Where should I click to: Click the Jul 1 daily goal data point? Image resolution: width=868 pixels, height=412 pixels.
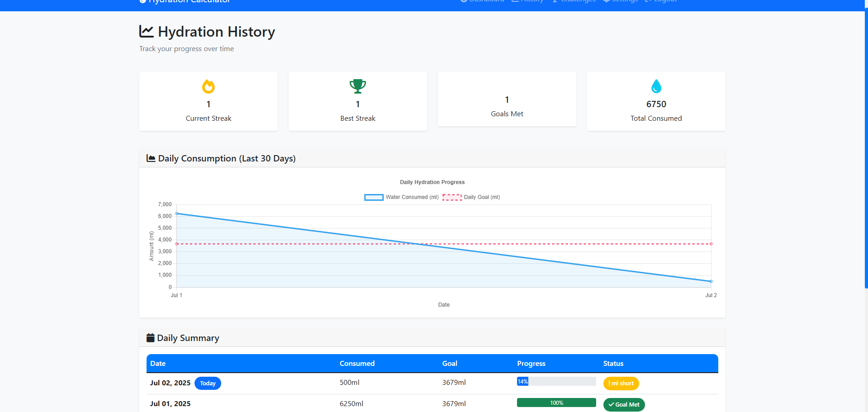pos(176,244)
